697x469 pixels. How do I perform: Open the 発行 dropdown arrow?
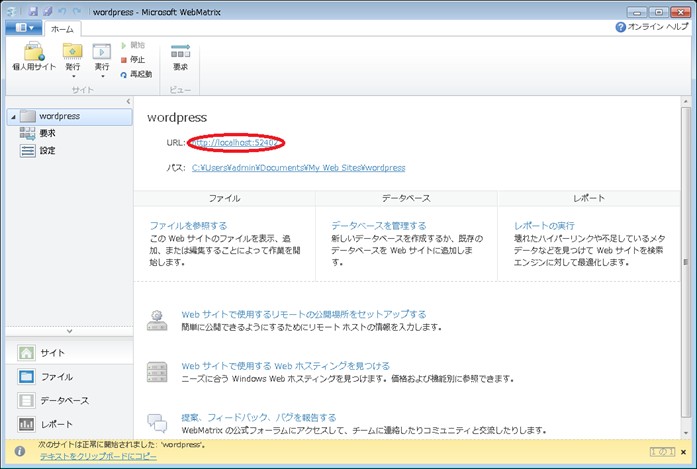click(73, 76)
